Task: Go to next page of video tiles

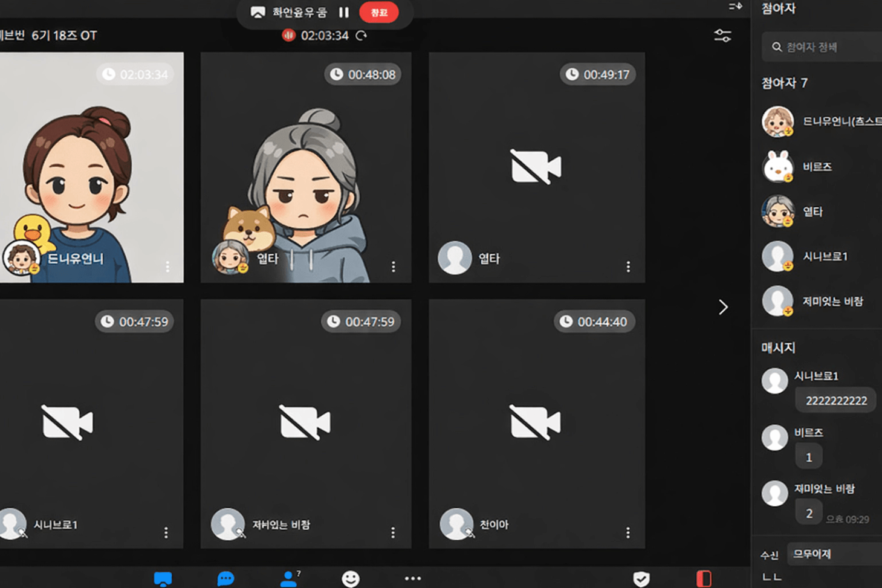Action: (x=723, y=307)
